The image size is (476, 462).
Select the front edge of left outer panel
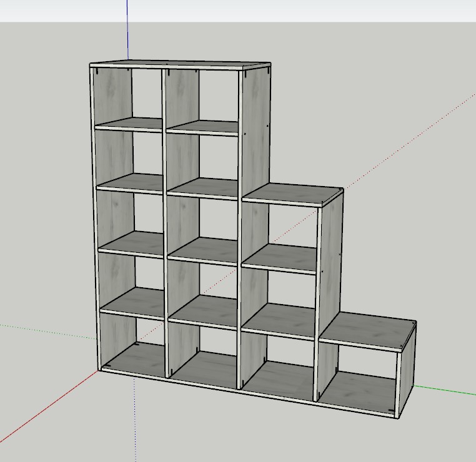[94, 219]
